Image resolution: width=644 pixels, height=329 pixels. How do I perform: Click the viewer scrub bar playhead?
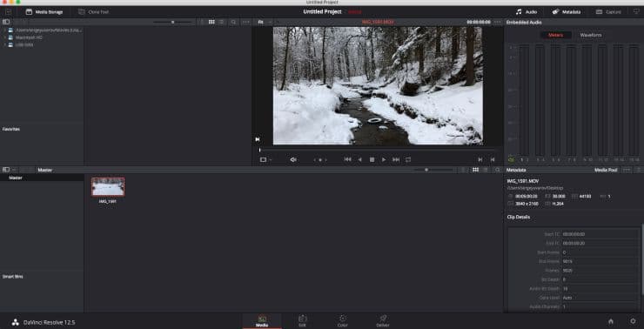[x=259, y=150]
